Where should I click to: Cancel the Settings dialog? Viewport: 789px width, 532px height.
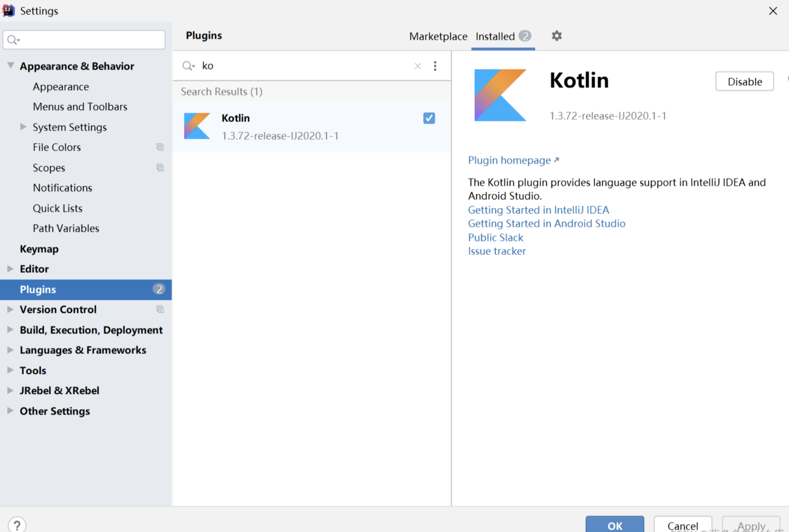(683, 525)
